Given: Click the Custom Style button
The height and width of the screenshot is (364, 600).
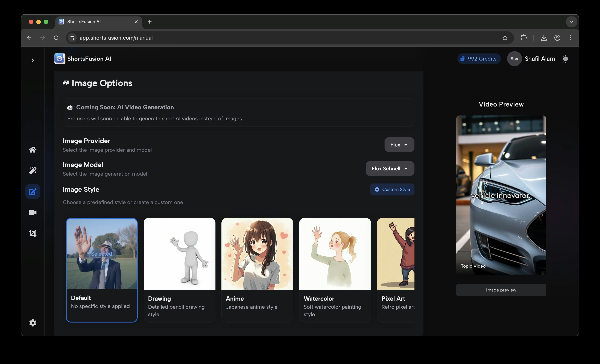Looking at the screenshot, I should point(392,189).
